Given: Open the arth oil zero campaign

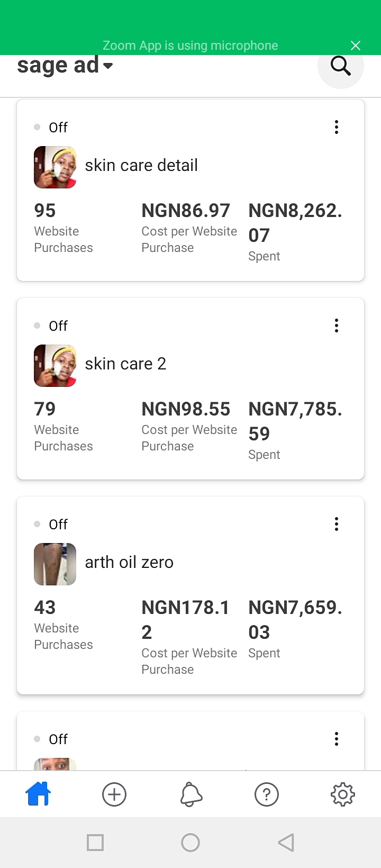Looking at the screenshot, I should (129, 563).
